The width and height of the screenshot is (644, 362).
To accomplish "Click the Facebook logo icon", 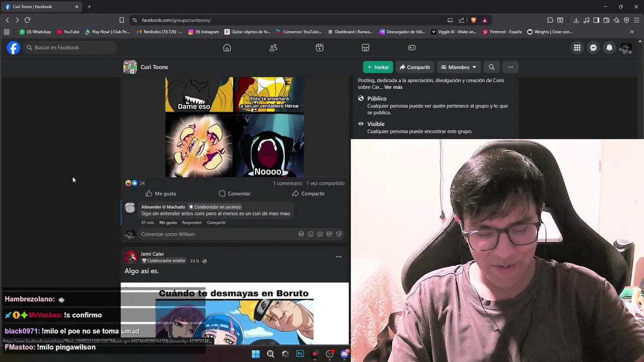I will click(x=14, y=47).
